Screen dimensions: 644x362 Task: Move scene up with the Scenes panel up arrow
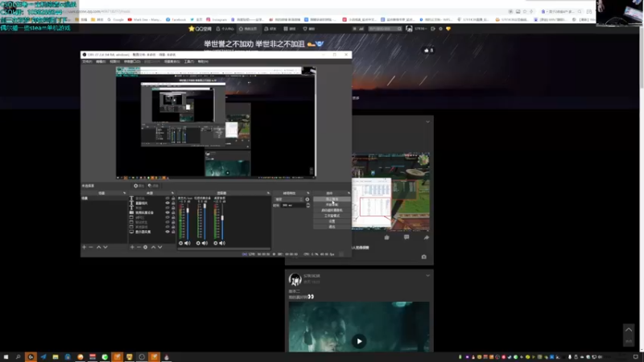(x=98, y=247)
